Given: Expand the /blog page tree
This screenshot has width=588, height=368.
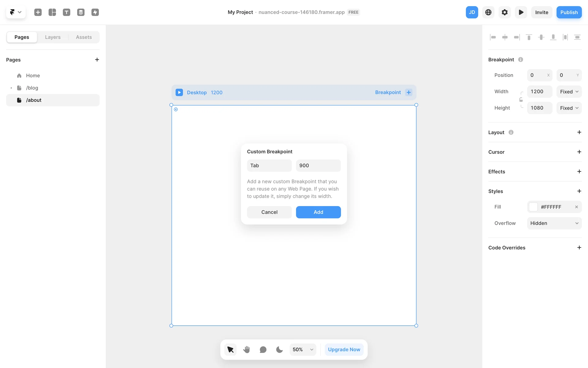Looking at the screenshot, I should (x=11, y=88).
